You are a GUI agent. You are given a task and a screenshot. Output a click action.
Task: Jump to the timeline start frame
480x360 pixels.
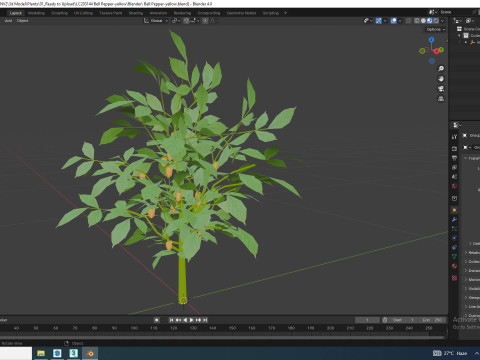pyautogui.click(x=171, y=320)
